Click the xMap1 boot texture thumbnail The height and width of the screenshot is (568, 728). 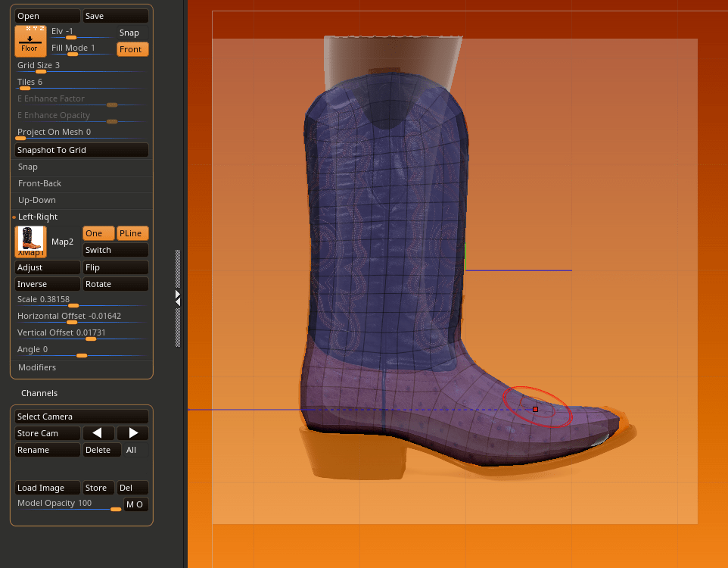(29, 241)
